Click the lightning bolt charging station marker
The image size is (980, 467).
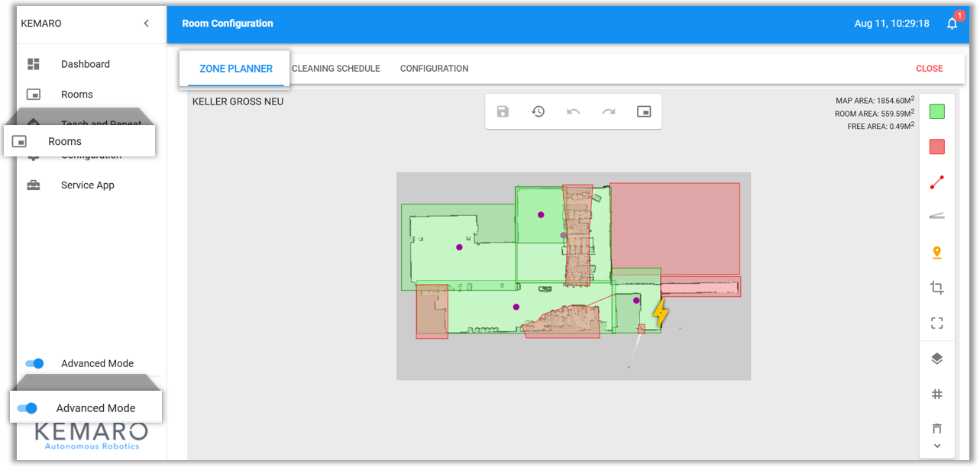(660, 313)
